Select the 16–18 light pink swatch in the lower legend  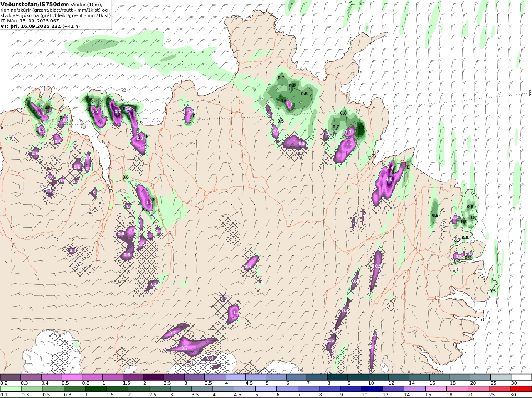pos(436,389)
